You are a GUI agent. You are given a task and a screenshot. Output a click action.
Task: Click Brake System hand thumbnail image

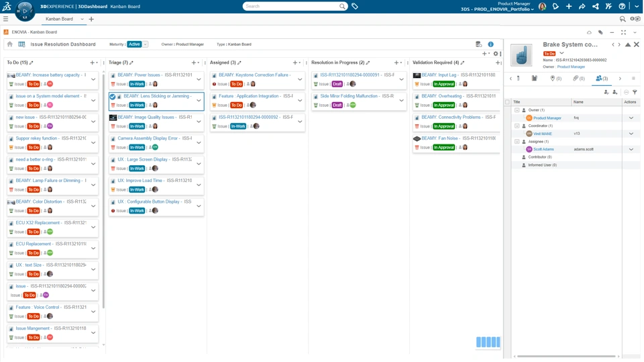tap(521, 54)
